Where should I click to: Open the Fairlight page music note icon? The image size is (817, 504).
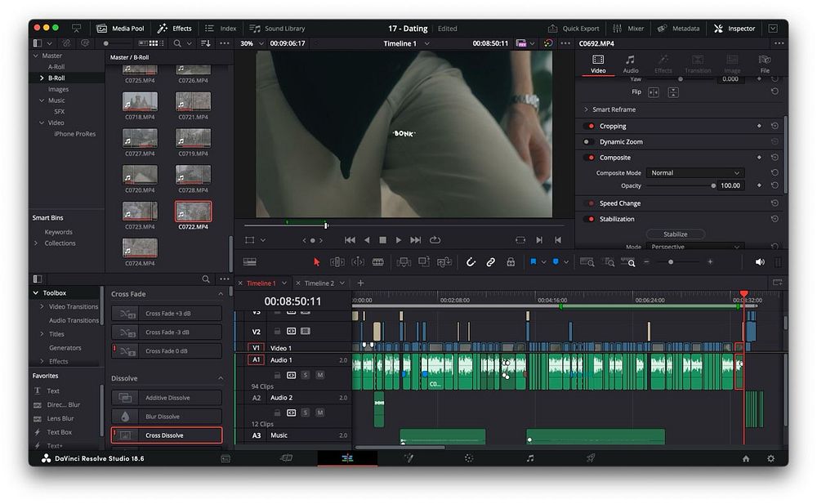tap(529, 459)
